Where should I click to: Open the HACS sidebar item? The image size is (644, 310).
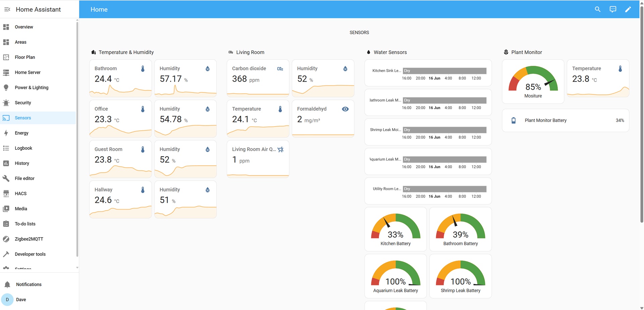pyautogui.click(x=20, y=193)
